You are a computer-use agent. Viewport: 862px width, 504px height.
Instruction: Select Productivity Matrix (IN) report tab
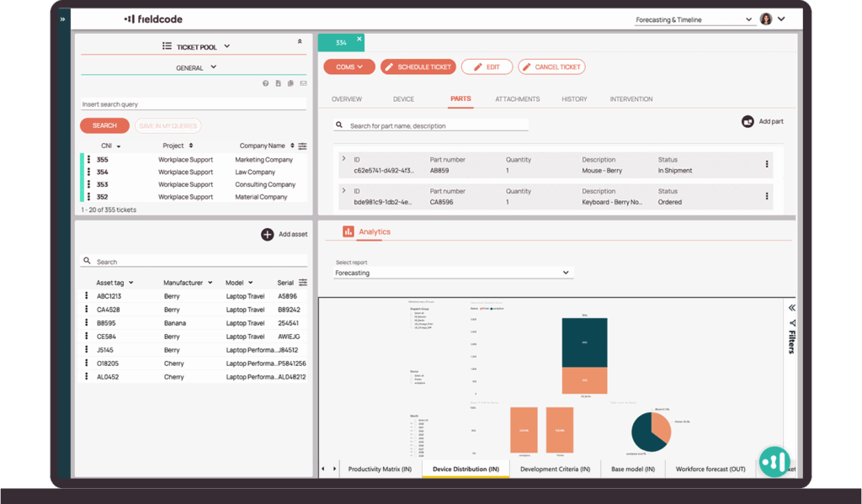pyautogui.click(x=380, y=469)
